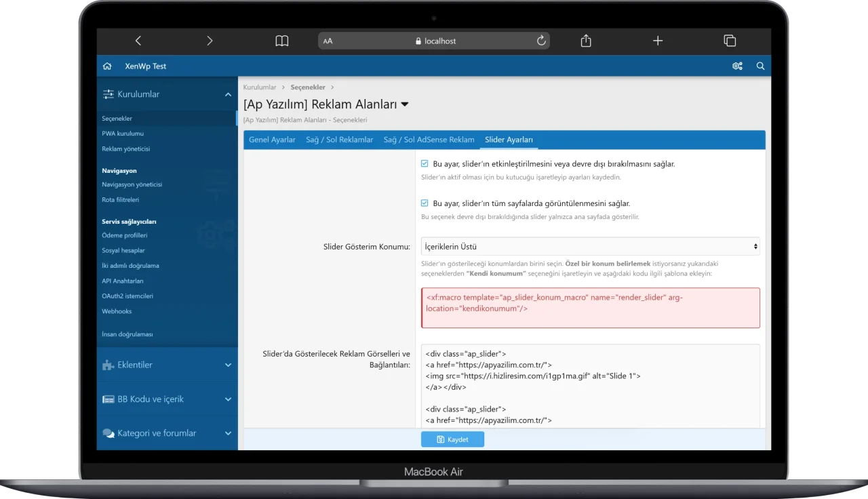Show all tabs overview icon
The image size is (868, 499).
pyautogui.click(x=730, y=41)
